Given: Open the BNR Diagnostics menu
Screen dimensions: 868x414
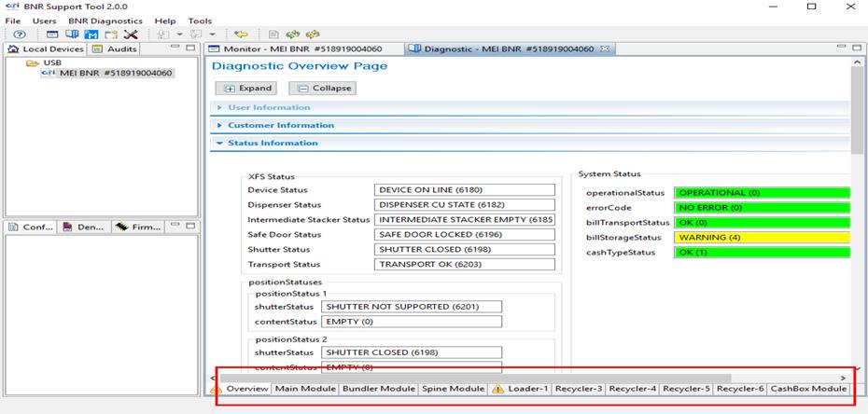Looking at the screenshot, I should (105, 21).
